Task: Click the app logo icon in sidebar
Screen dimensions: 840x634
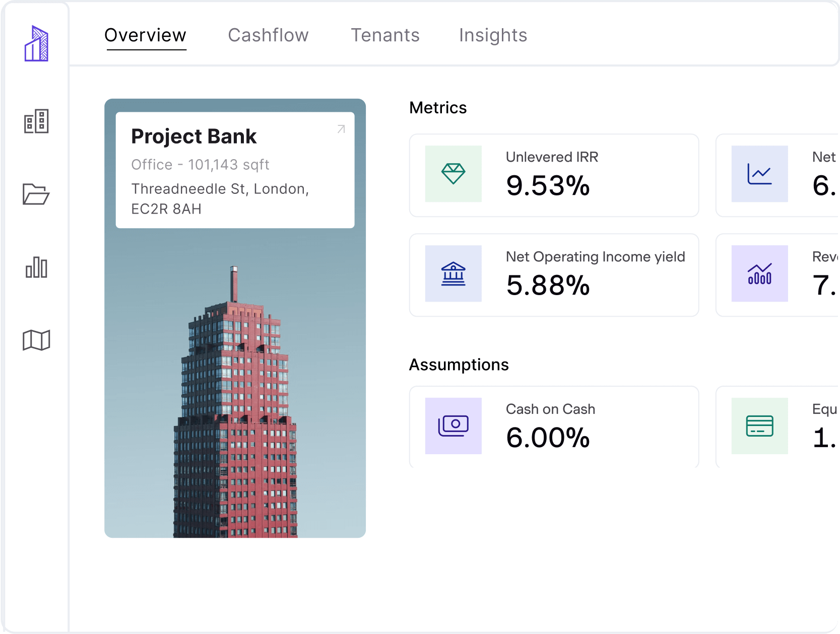Action: (x=37, y=43)
